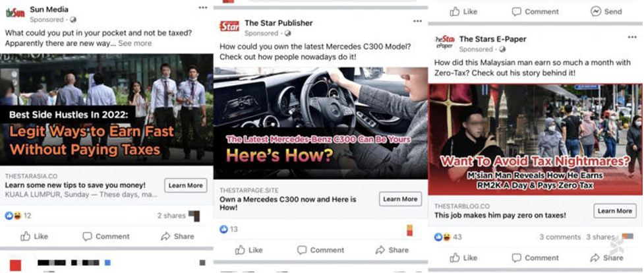The height and width of the screenshot is (273, 644).
Task: Share The Star Publisher Mercedes post
Action: [392, 250]
